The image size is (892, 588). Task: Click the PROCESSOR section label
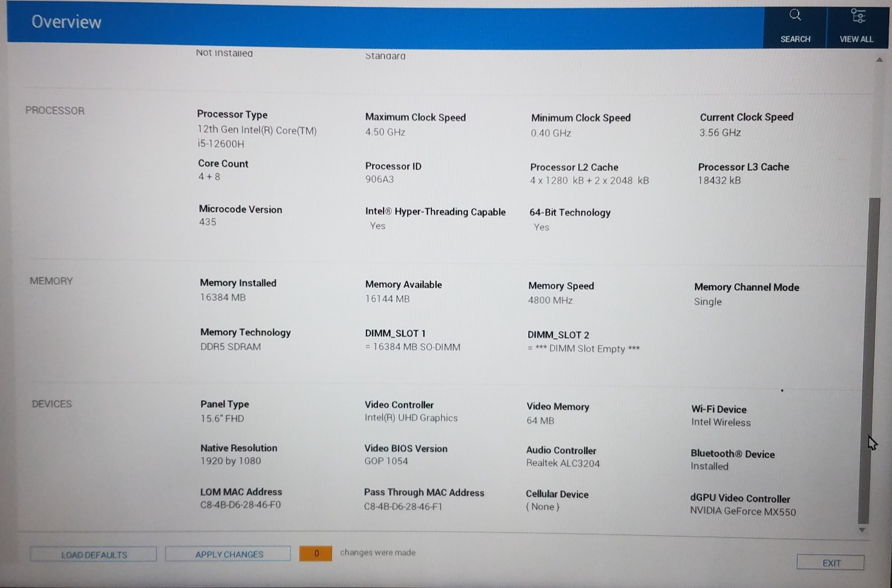55,111
